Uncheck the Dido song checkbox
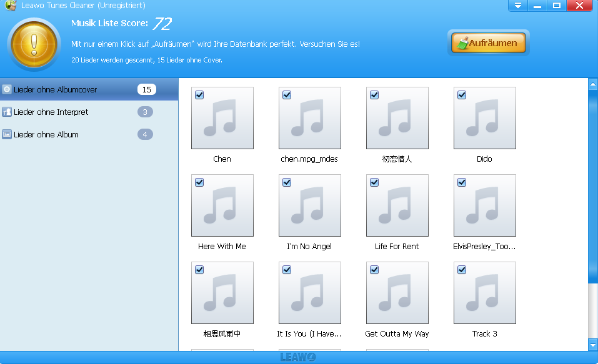The width and height of the screenshot is (598, 364). [x=462, y=95]
